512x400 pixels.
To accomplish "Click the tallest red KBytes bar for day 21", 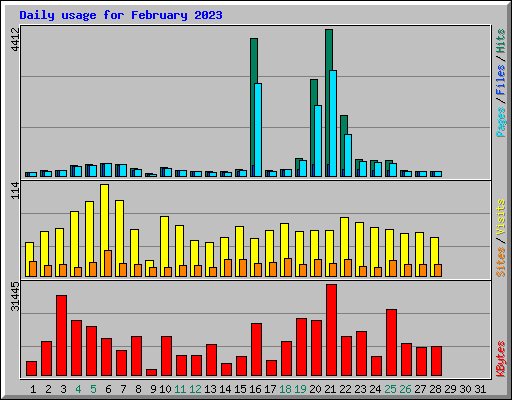I will (331, 330).
